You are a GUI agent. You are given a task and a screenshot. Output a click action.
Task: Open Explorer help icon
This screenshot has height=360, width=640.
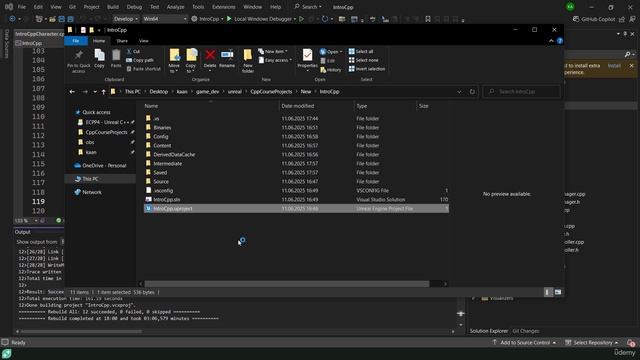click(560, 41)
